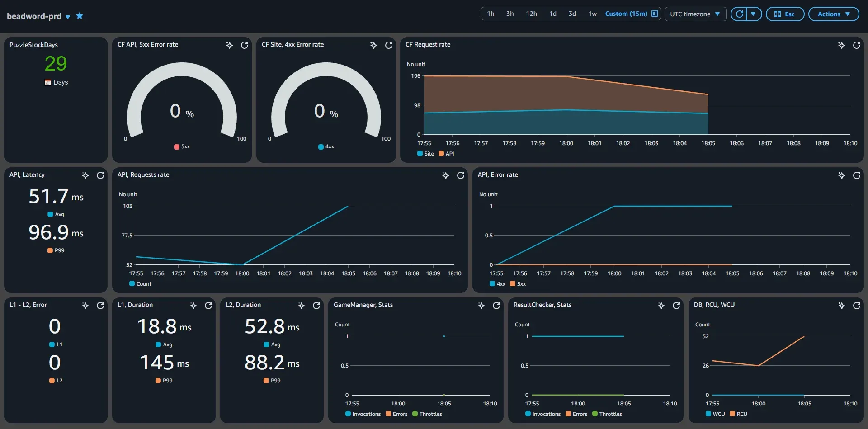Select the 1w time range
868x429 pixels.
(x=592, y=14)
